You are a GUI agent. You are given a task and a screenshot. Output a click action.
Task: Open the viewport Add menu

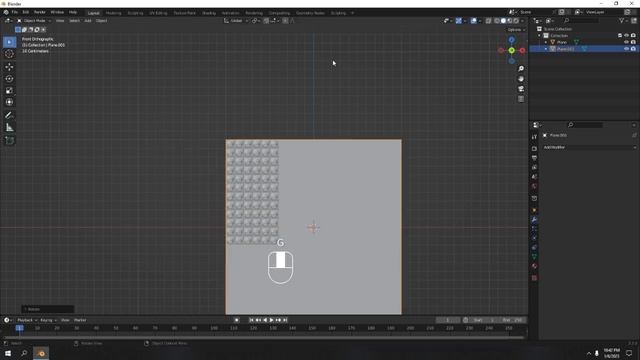(88, 21)
